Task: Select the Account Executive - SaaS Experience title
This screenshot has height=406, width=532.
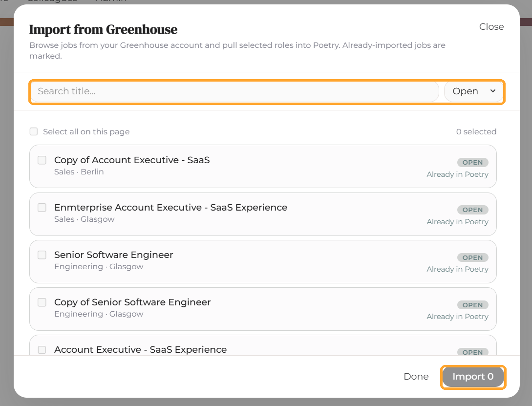Action: pyautogui.click(x=141, y=350)
